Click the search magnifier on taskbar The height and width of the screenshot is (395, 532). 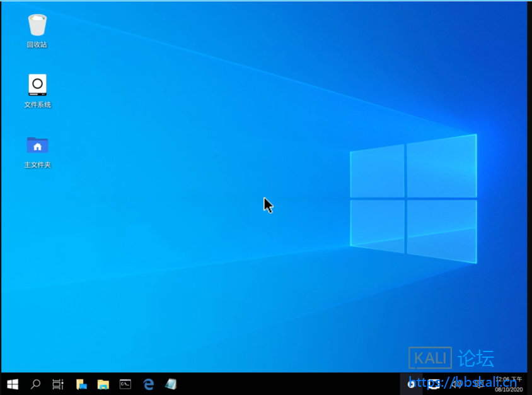36,384
